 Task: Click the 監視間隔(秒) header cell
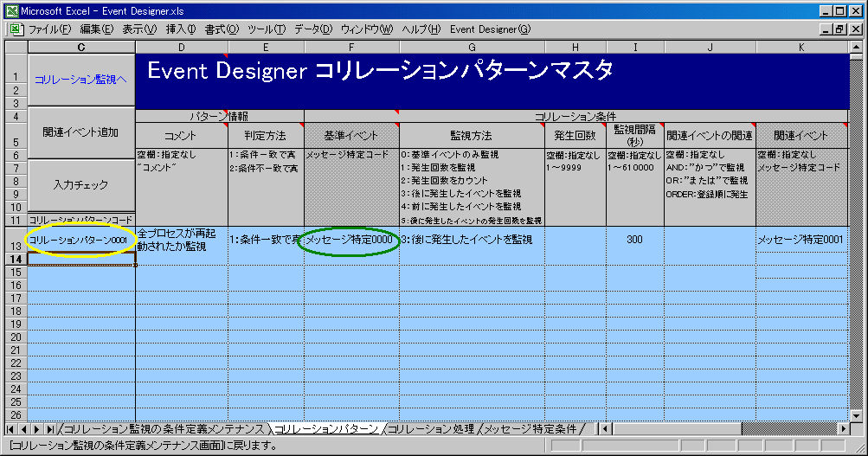(x=635, y=136)
